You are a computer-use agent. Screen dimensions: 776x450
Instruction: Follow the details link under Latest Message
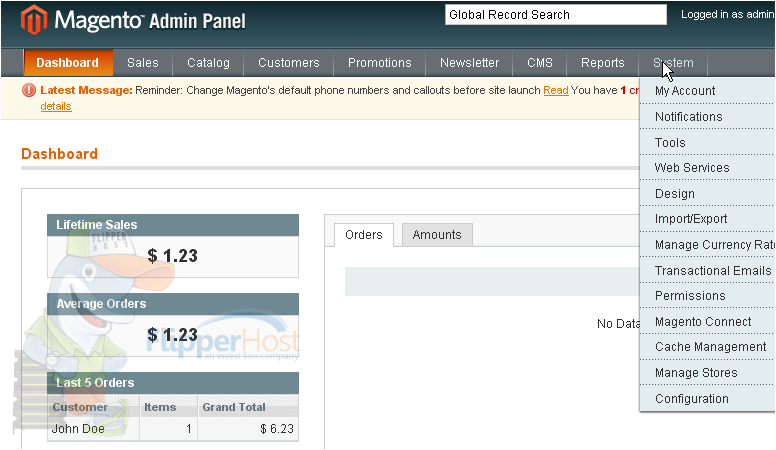pos(56,106)
